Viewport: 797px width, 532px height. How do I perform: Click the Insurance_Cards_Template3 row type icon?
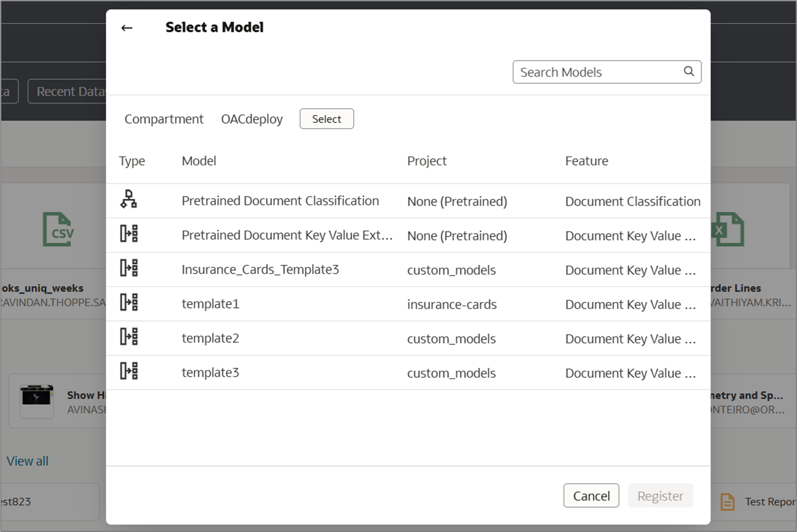point(129,268)
